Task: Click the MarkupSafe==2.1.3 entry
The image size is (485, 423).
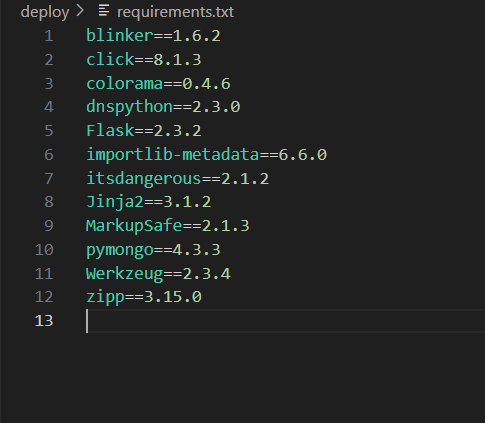Action: (168, 226)
